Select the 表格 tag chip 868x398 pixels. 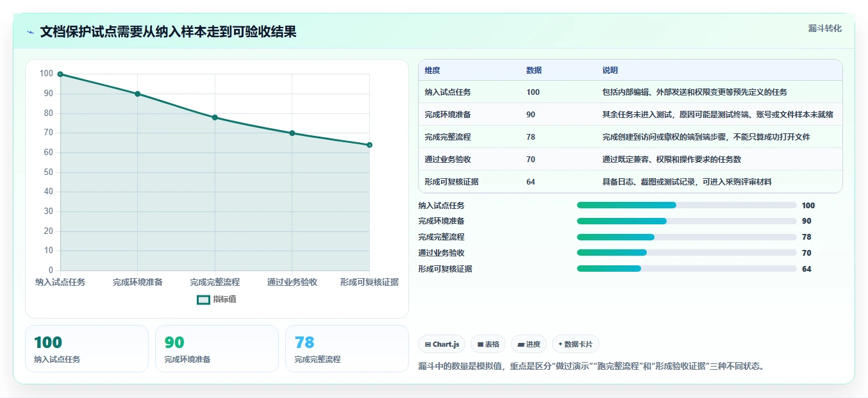(488, 344)
